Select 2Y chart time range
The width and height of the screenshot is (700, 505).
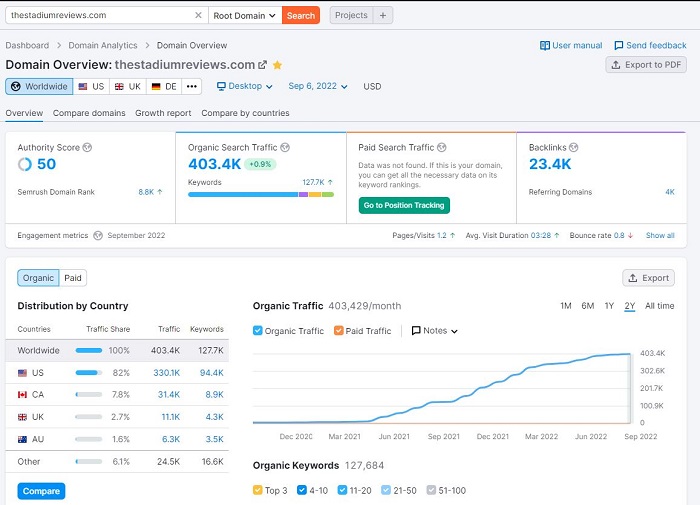629,306
